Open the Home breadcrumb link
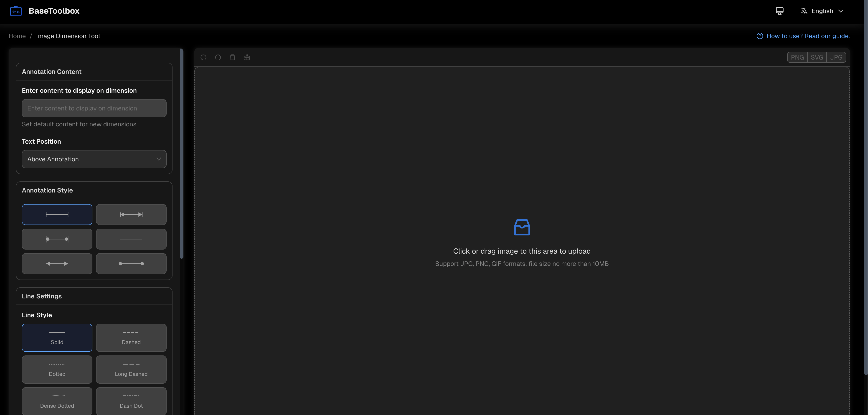The height and width of the screenshot is (415, 868). (x=17, y=36)
